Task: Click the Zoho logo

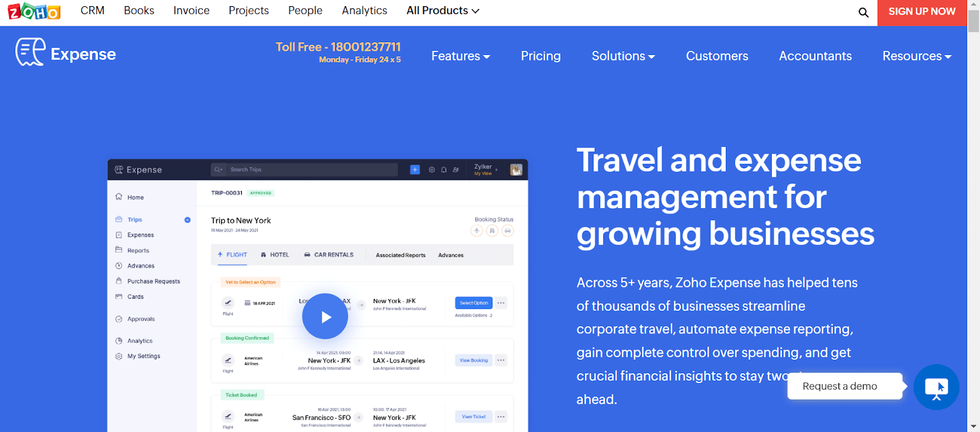Action: [x=34, y=11]
